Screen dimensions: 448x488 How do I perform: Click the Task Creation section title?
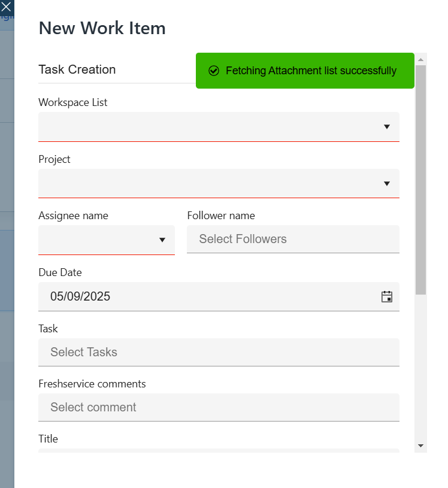point(77,69)
